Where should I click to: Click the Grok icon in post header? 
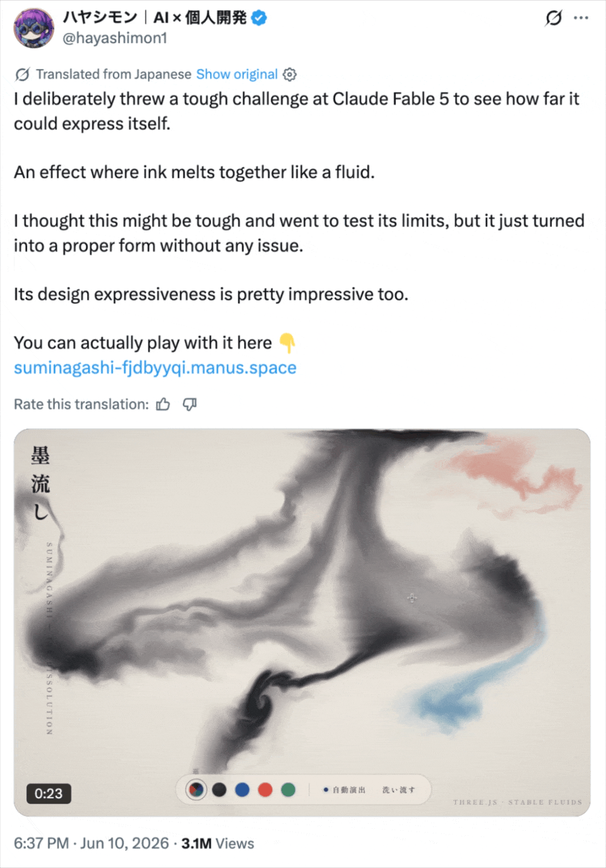(x=554, y=18)
